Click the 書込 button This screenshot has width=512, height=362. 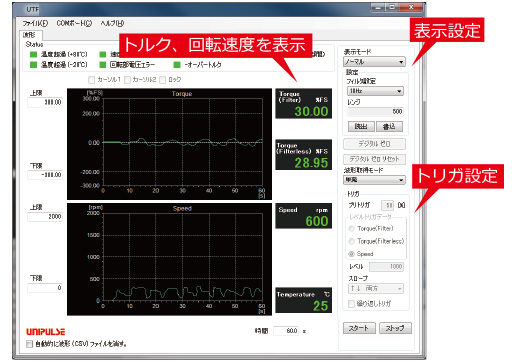[x=389, y=126]
